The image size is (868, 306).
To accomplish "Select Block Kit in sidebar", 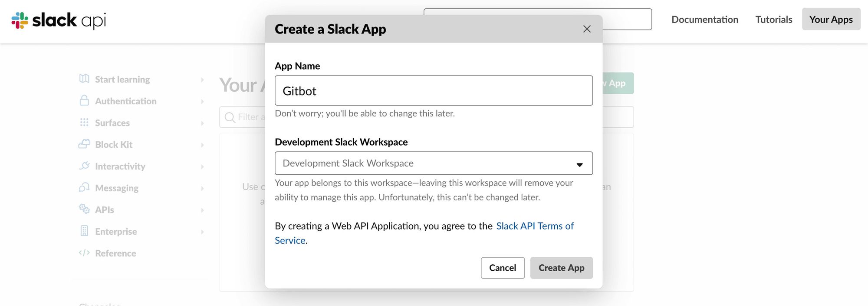I will pyautogui.click(x=114, y=145).
